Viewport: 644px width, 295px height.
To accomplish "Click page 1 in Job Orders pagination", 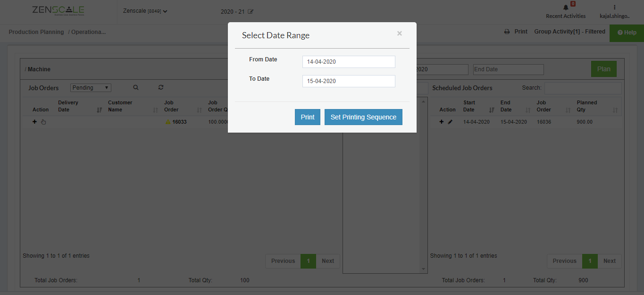I will [308, 261].
